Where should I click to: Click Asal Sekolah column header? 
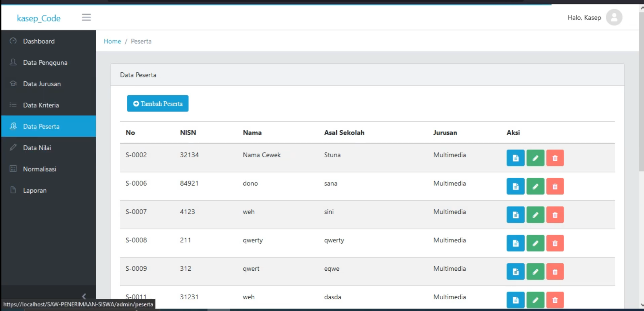[344, 133]
